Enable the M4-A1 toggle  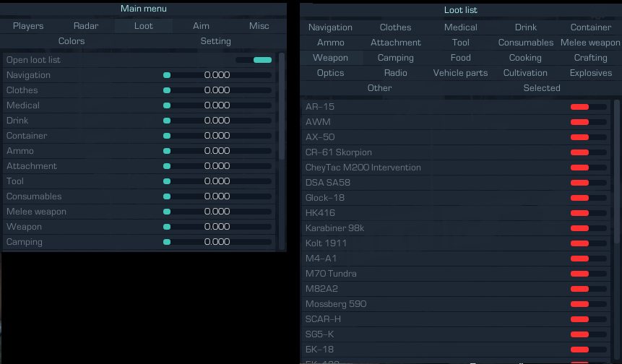[588, 259]
